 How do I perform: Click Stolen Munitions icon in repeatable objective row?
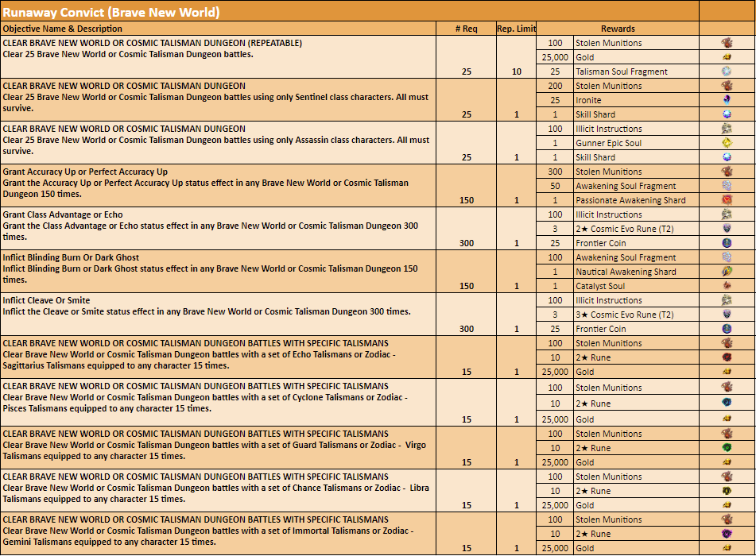(x=727, y=42)
